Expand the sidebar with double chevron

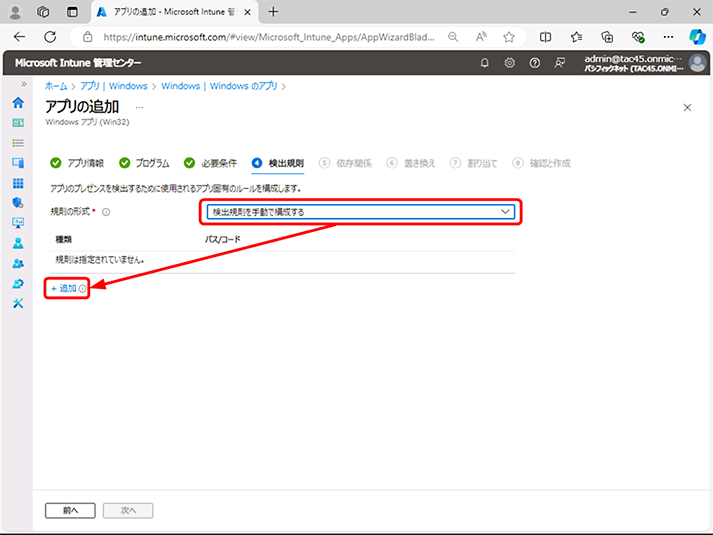(x=24, y=84)
